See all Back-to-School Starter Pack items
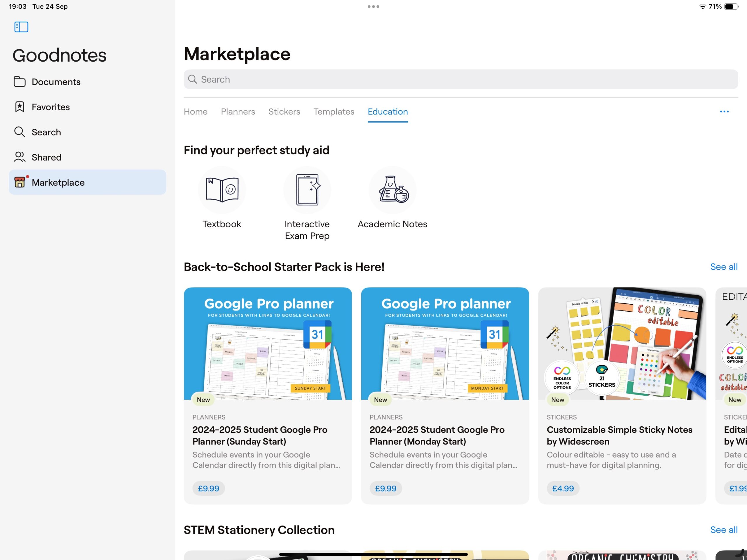747x560 pixels. pyautogui.click(x=724, y=267)
